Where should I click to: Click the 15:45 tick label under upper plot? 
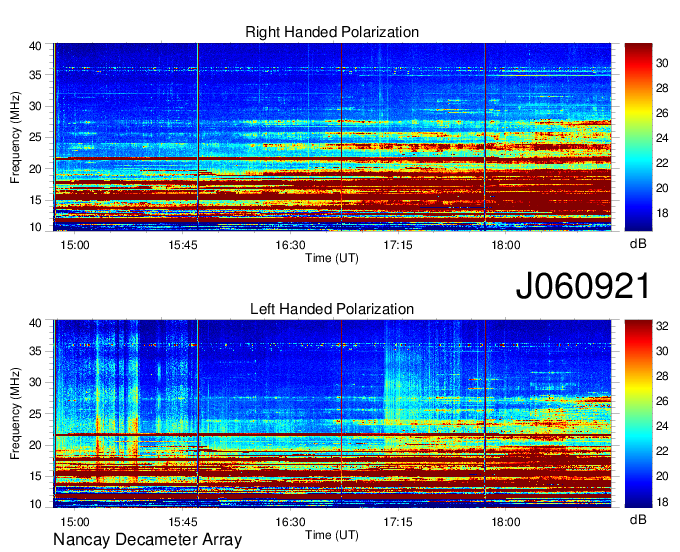(183, 245)
